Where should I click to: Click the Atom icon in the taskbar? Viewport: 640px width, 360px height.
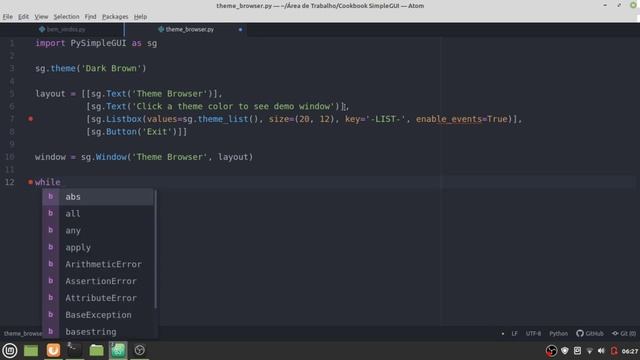coord(118,350)
